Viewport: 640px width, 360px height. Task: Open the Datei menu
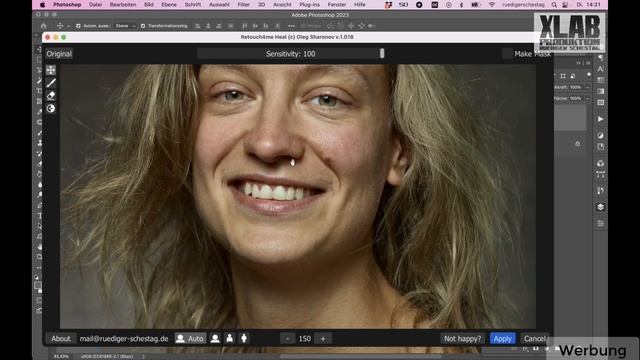96,4
